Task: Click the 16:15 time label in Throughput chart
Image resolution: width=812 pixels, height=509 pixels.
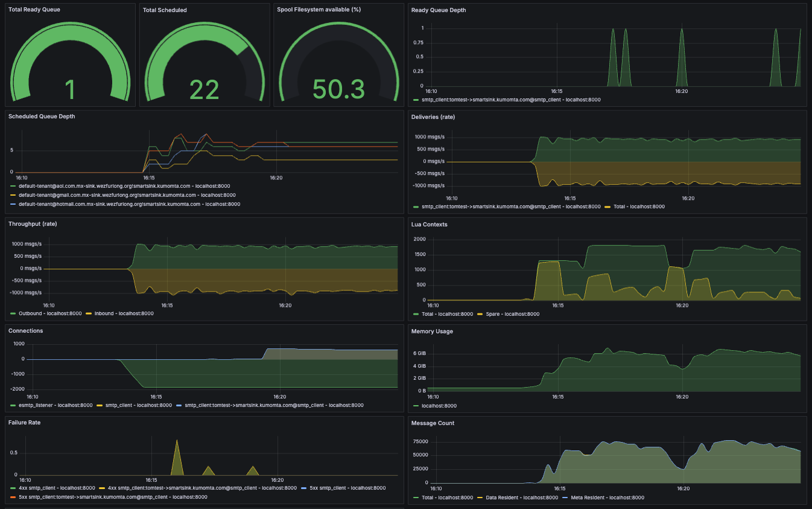Action: 167,306
